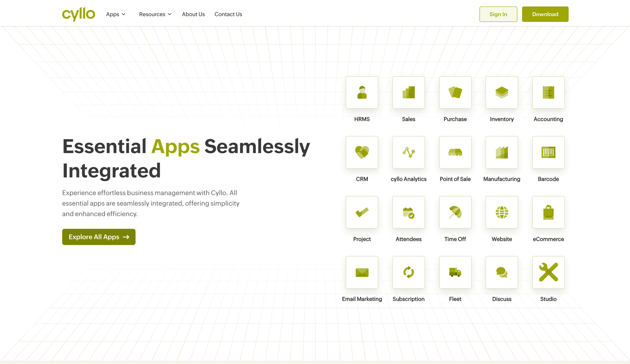
Task: Launch the Point of Sale app
Action: (x=455, y=152)
